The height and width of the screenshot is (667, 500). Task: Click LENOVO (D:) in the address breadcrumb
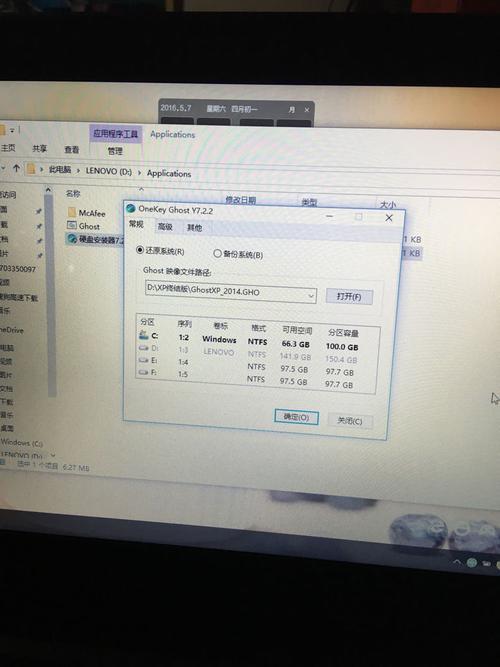pos(109,171)
